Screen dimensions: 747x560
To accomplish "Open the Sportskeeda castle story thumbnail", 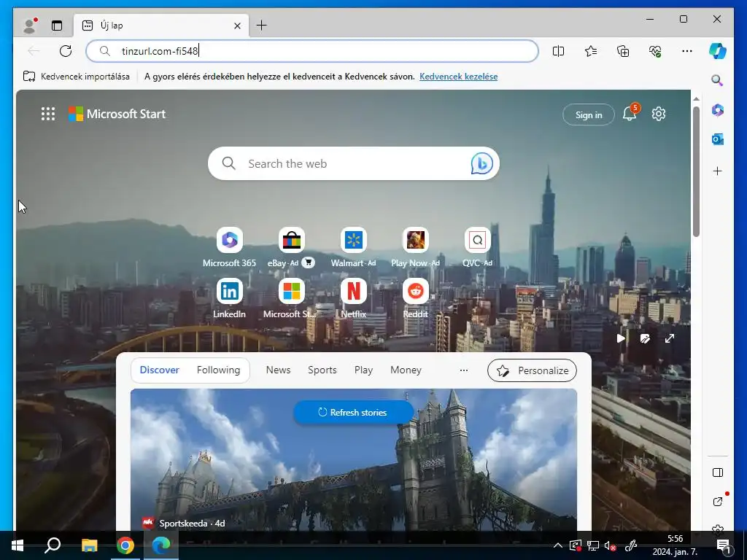I will 354,459.
